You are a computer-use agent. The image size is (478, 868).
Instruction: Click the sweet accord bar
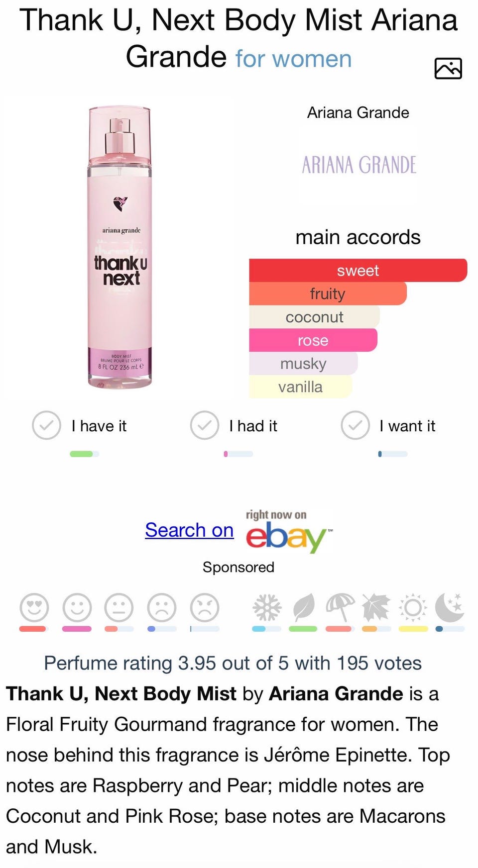[x=358, y=271]
